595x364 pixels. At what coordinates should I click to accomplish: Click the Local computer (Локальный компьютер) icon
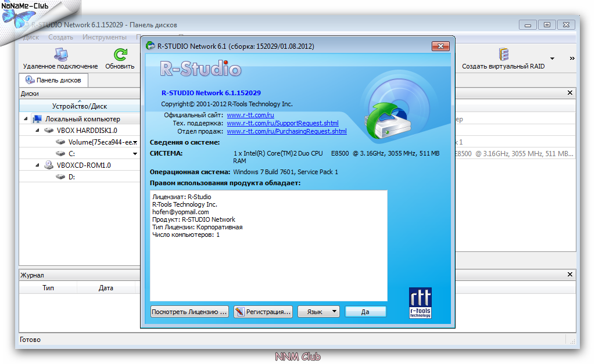(x=37, y=119)
